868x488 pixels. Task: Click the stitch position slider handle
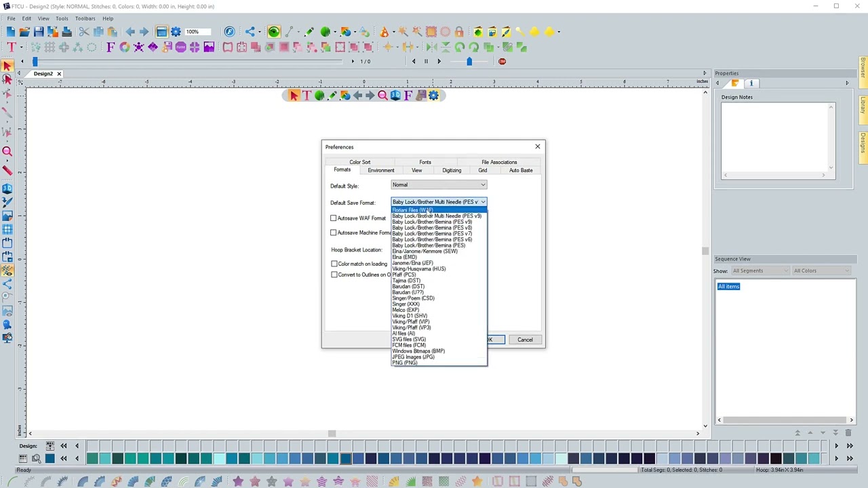coord(35,62)
